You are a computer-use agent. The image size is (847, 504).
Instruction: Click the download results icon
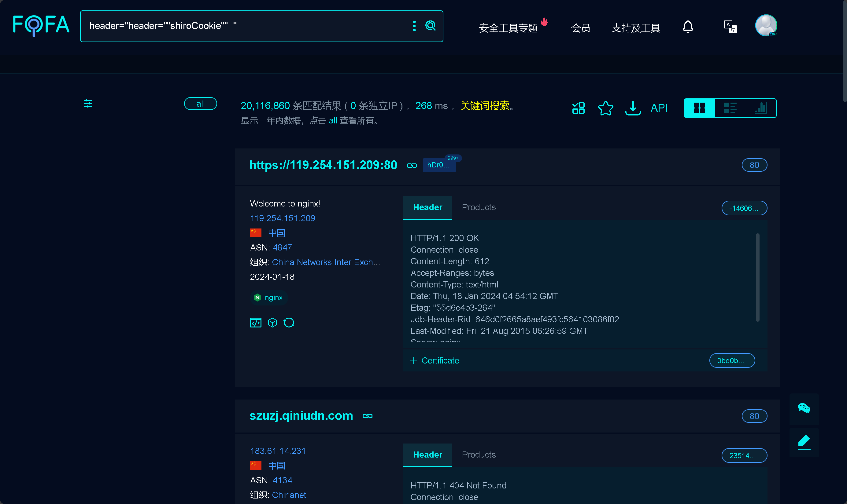point(633,108)
